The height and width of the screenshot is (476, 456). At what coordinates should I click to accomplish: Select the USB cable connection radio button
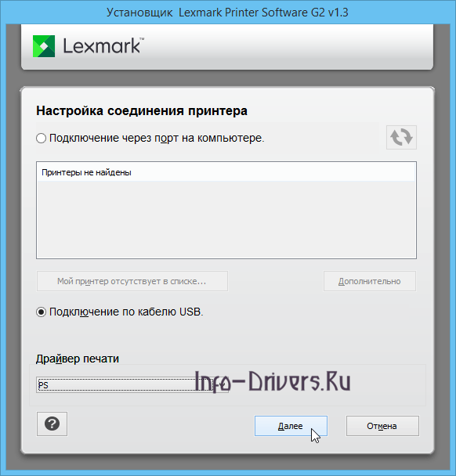point(41,312)
